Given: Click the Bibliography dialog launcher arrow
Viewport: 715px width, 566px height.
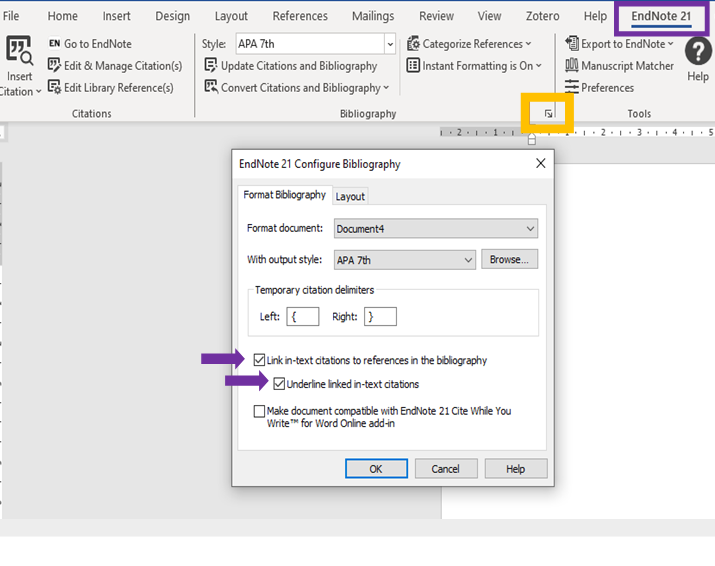Looking at the screenshot, I should [x=548, y=114].
